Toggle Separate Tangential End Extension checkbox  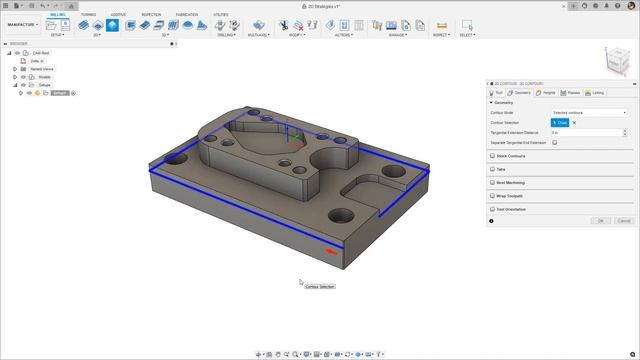[x=554, y=142]
